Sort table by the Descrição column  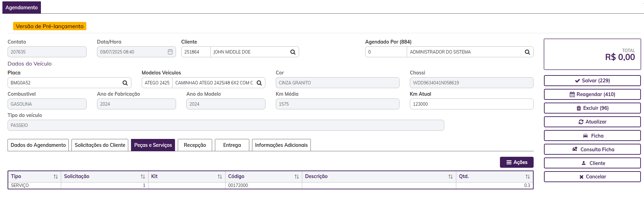pos(450,177)
